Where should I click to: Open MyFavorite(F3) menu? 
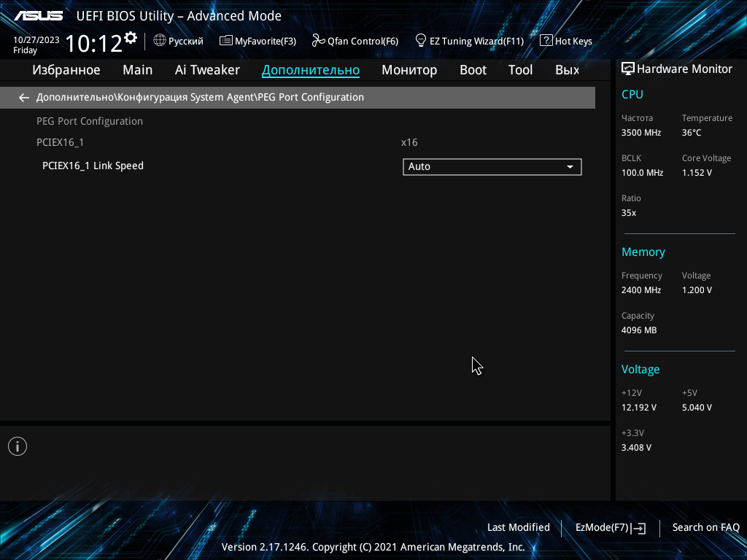pyautogui.click(x=258, y=41)
